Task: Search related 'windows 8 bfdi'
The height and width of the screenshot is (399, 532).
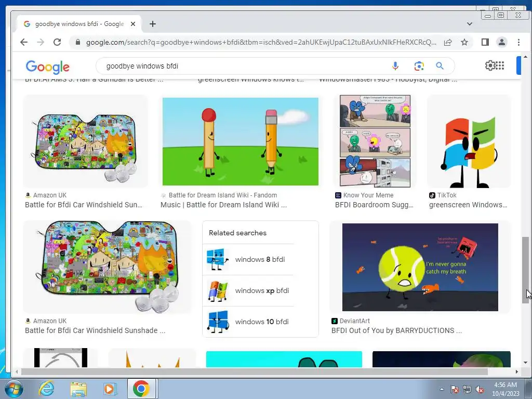Action: coord(248,259)
